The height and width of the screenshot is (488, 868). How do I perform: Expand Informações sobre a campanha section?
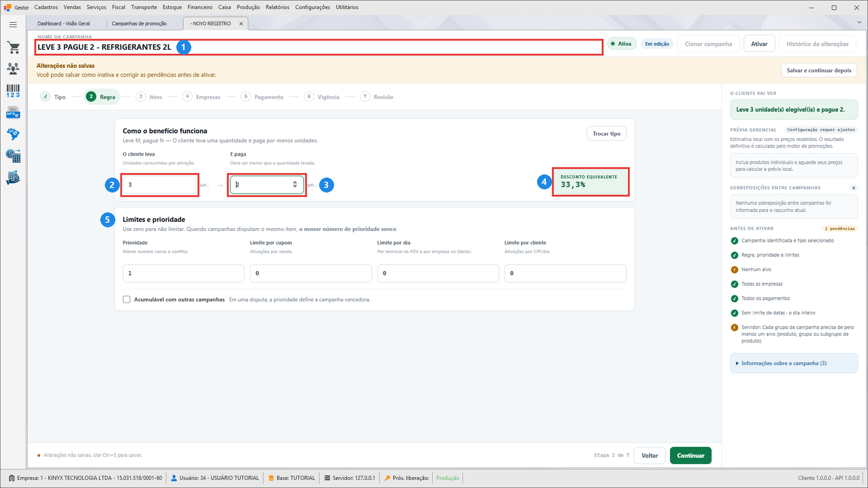click(x=794, y=363)
